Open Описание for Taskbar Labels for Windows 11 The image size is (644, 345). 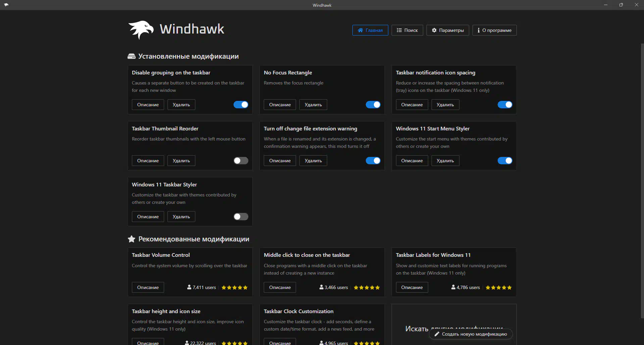(412, 287)
